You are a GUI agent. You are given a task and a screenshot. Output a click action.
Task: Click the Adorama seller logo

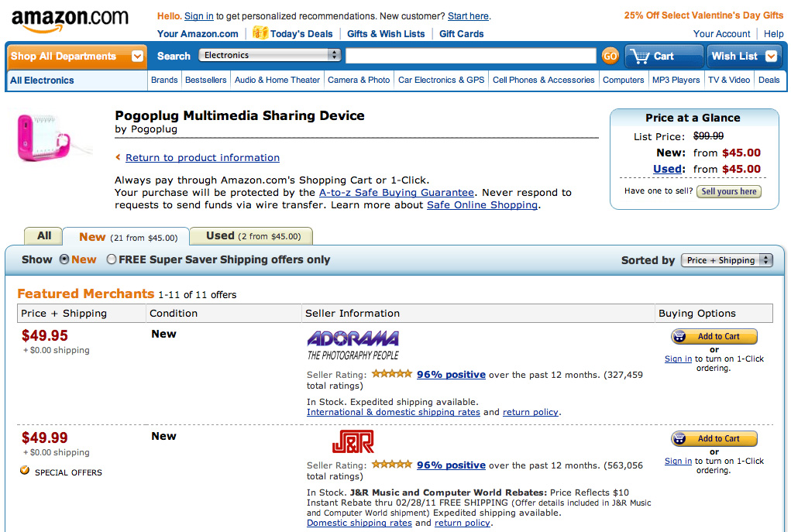coord(353,345)
